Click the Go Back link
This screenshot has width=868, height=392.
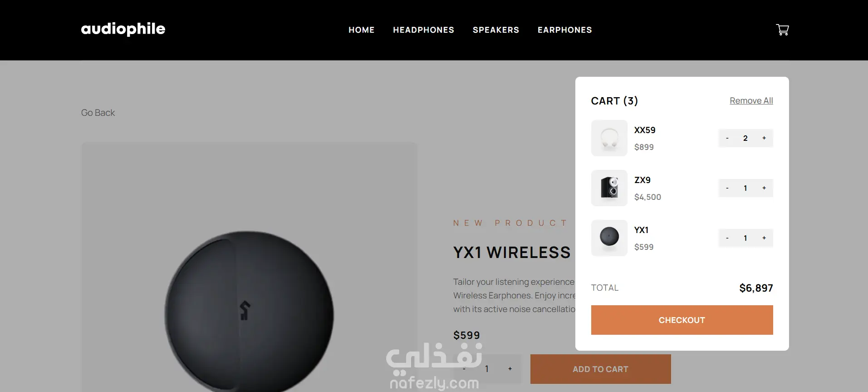coord(98,113)
